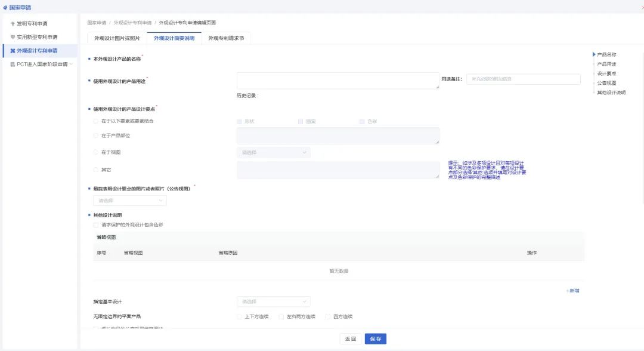Open the 在于视图 dropdown

(273, 152)
